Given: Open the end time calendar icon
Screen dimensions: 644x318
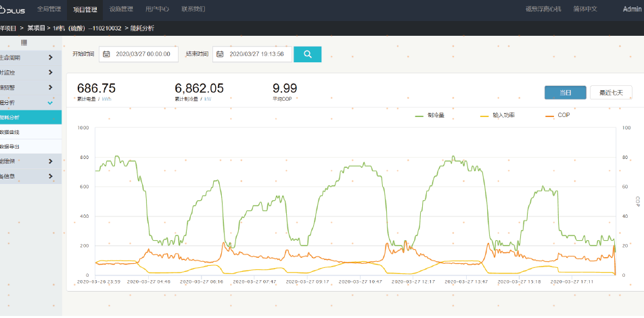Looking at the screenshot, I should click(x=221, y=54).
